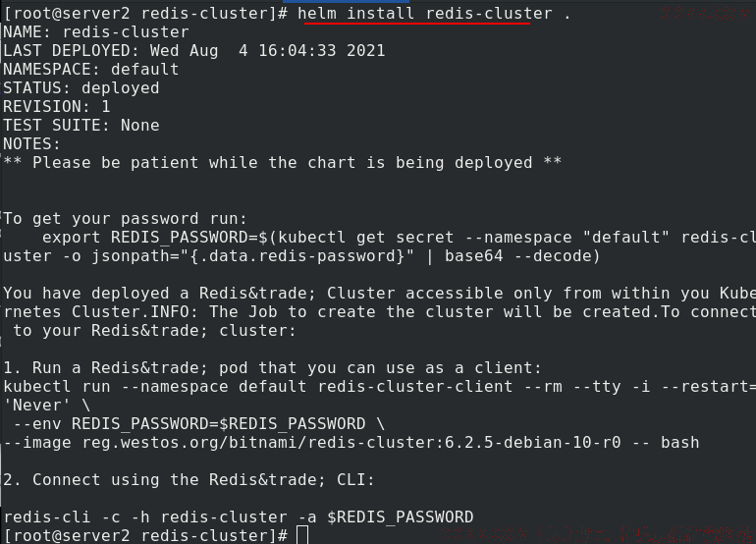Click the 'To get your password run:' line

[x=126, y=219]
